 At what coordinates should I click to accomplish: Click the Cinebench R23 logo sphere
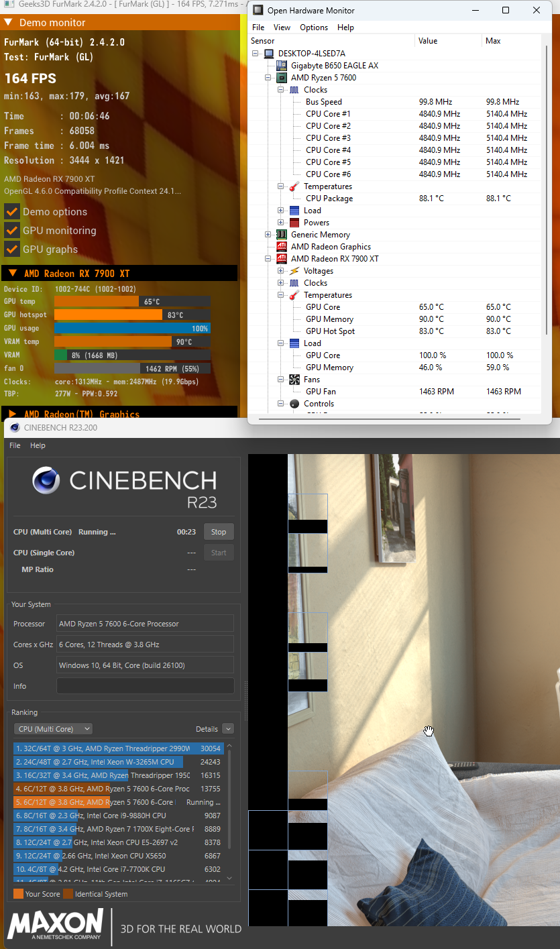[47, 480]
